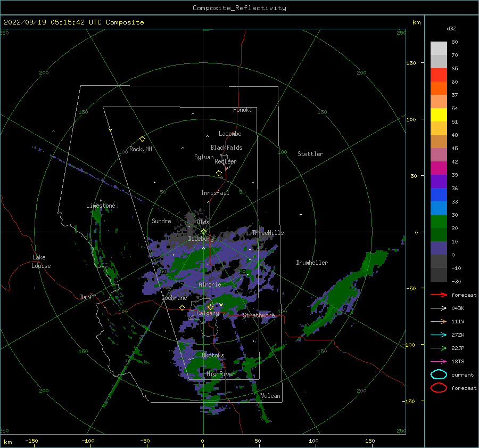Select the bright green 20-30 dBZ swatch
The width and height of the screenshot is (479, 448).
[439, 222]
